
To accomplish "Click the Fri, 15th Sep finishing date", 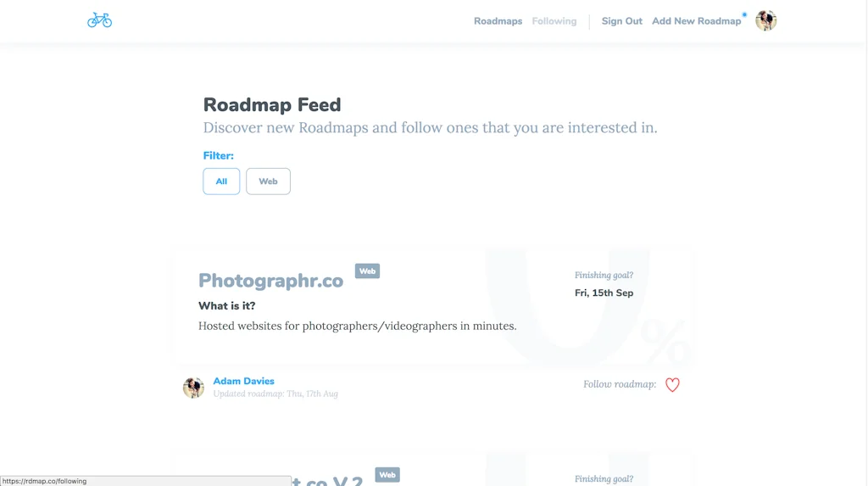I will click(604, 293).
